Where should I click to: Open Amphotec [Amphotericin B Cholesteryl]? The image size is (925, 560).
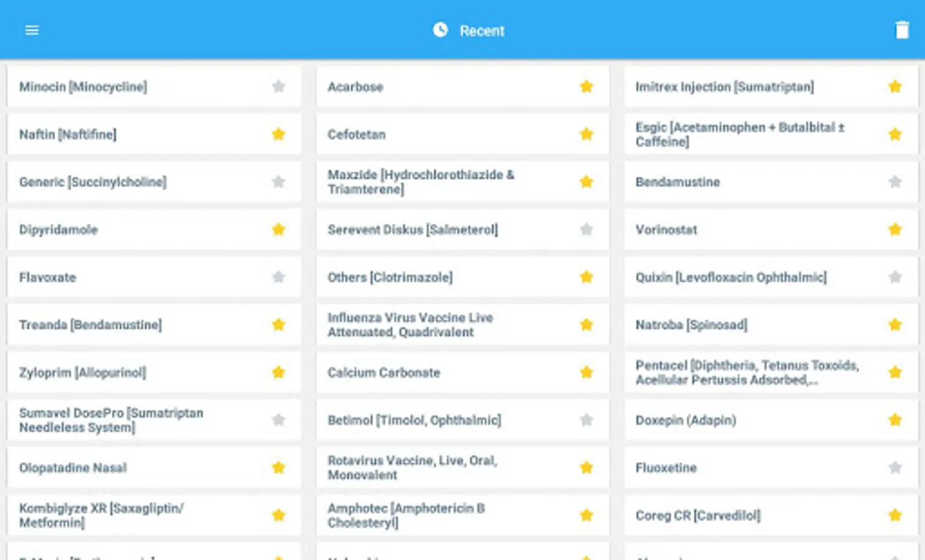click(463, 515)
